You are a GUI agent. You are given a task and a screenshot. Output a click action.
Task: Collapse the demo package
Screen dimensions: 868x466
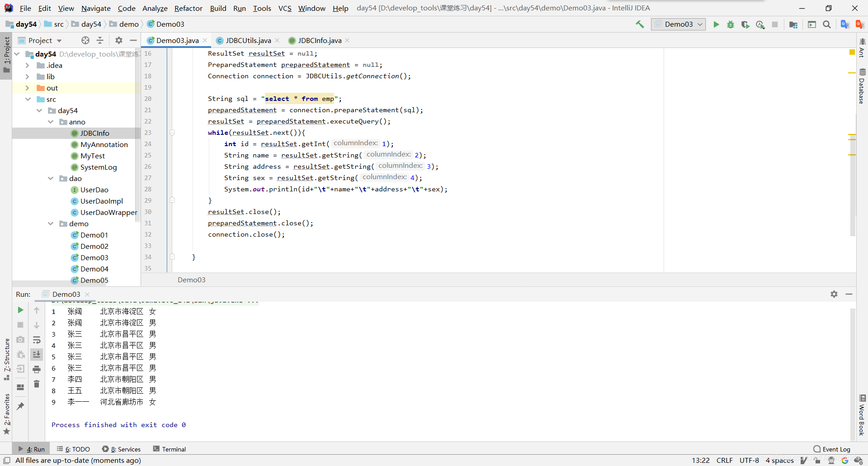point(51,223)
